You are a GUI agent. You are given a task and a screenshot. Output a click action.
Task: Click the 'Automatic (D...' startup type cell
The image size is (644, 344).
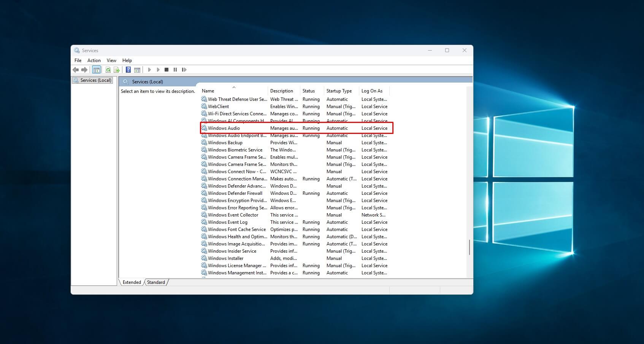(341, 236)
